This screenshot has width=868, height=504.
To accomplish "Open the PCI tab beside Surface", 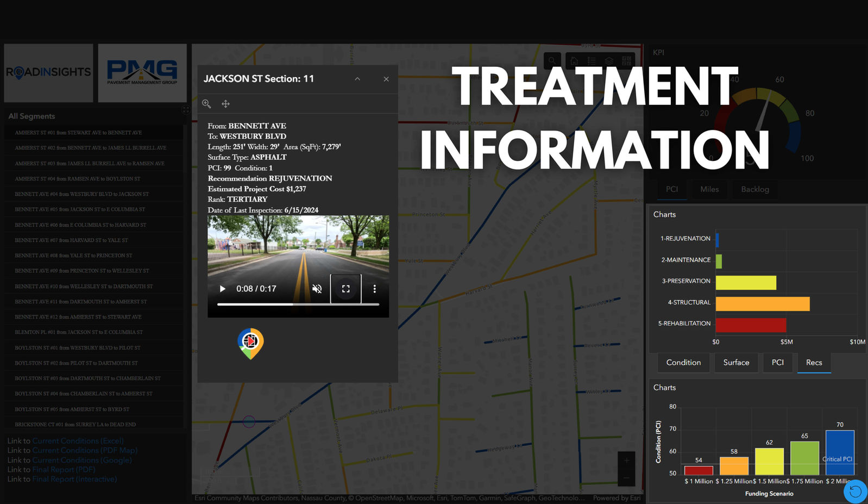I will point(778,363).
